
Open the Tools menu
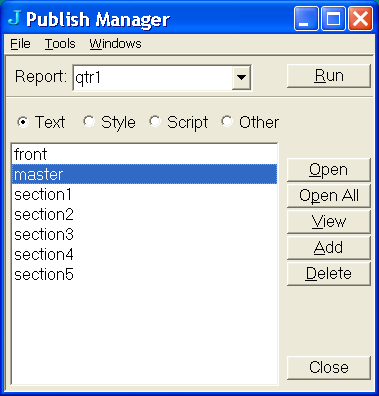coord(60,44)
